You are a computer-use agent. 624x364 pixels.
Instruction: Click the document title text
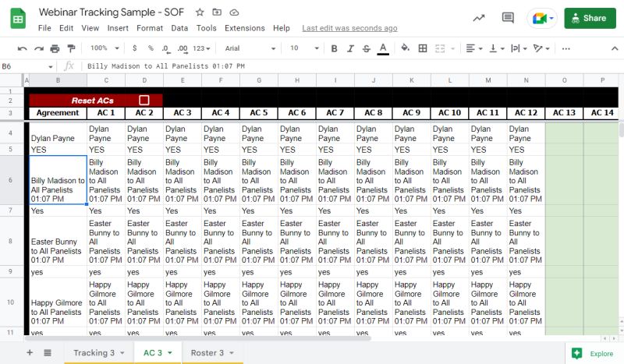coord(112,12)
